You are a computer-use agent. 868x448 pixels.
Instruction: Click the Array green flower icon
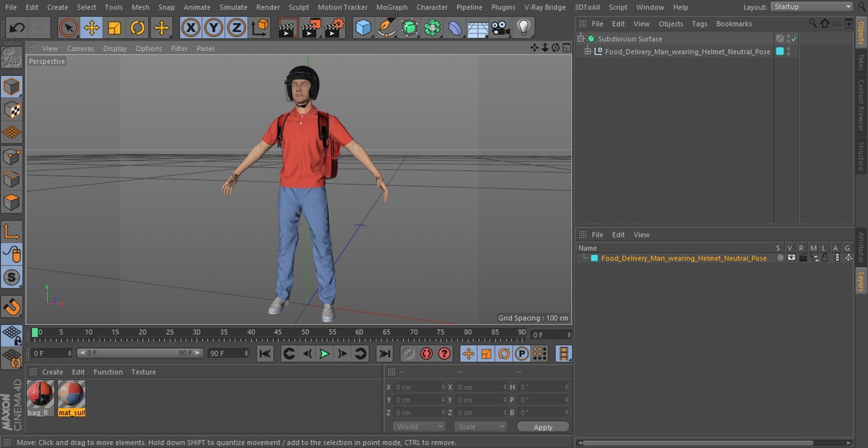pyautogui.click(x=433, y=28)
